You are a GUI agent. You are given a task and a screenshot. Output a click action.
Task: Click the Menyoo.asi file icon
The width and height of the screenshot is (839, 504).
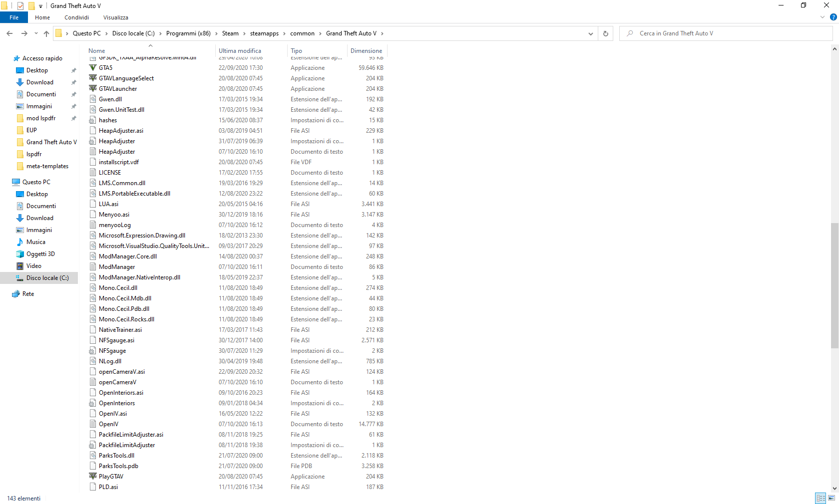tap(93, 214)
